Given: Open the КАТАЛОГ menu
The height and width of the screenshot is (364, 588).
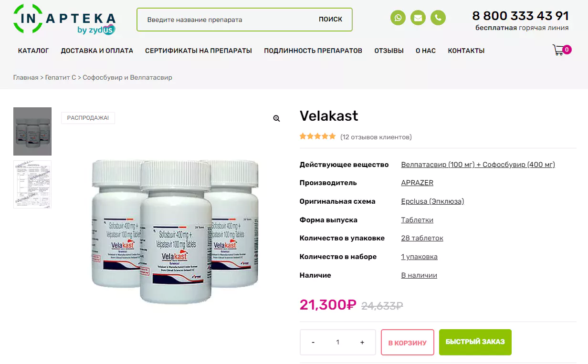Looking at the screenshot, I should pyautogui.click(x=33, y=51).
